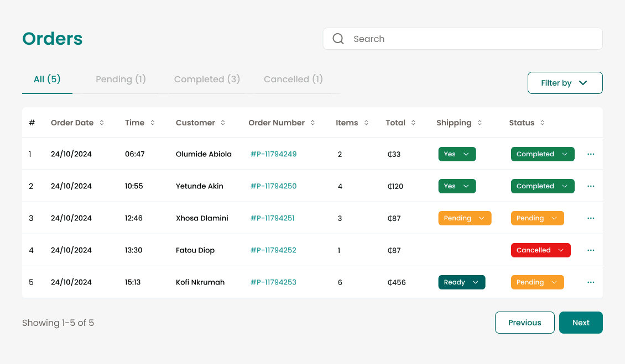
Task: Click customer name Kofi Nkrumah
Action: point(200,282)
